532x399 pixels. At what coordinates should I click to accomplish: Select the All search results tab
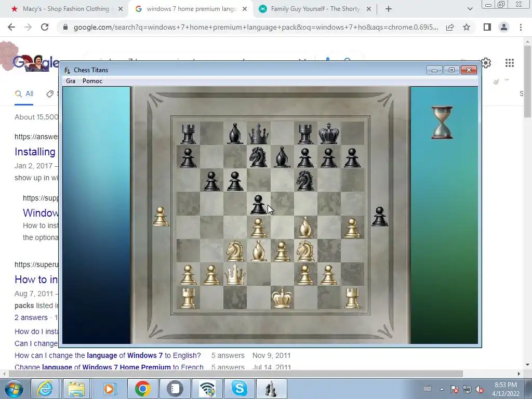(x=24, y=94)
